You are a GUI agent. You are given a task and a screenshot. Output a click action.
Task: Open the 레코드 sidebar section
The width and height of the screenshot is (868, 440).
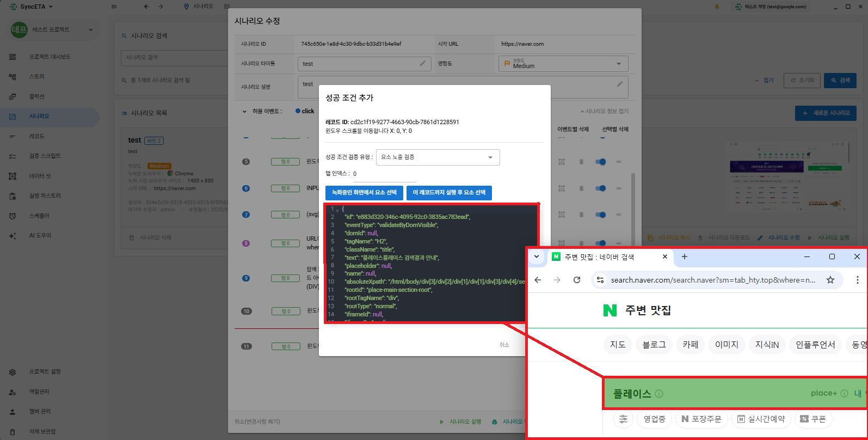point(37,136)
